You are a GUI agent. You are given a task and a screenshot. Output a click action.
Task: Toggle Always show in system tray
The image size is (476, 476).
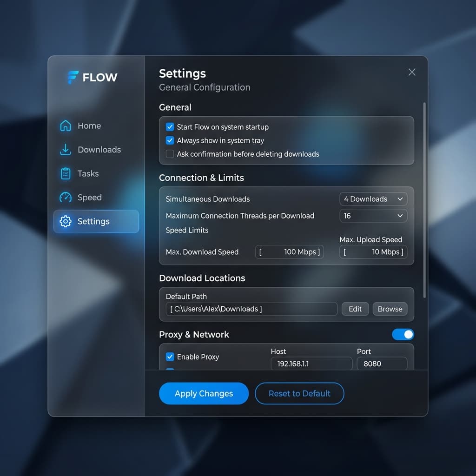tap(170, 140)
